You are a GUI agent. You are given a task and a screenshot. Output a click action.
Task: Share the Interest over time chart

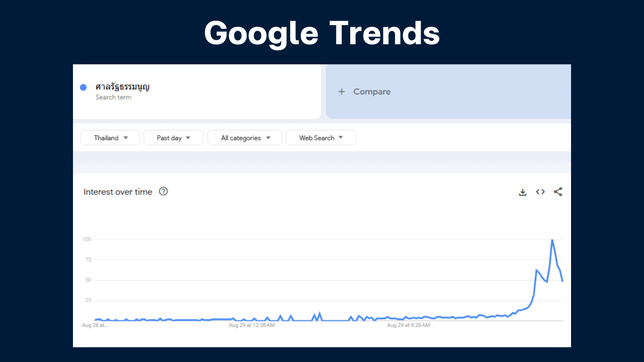pyautogui.click(x=558, y=192)
